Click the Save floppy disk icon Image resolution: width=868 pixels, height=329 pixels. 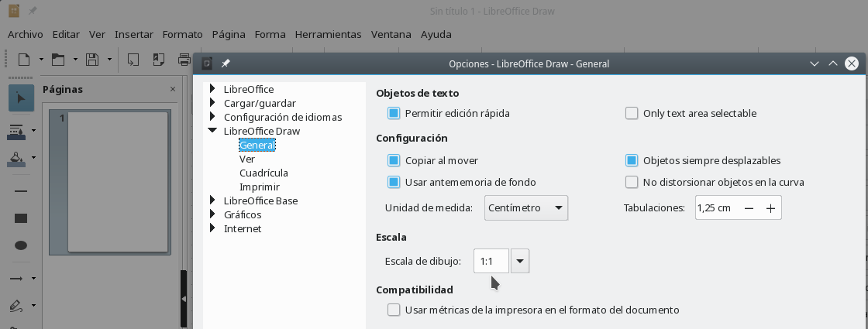pyautogui.click(x=92, y=59)
